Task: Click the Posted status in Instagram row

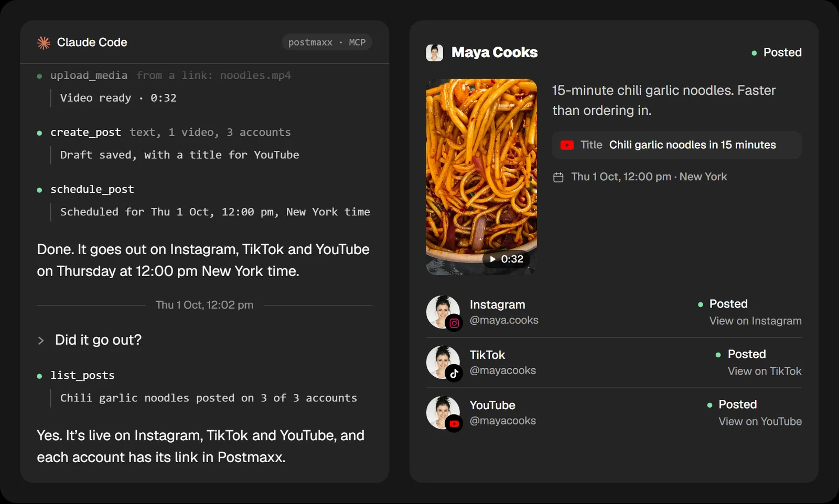Action: coord(723,304)
